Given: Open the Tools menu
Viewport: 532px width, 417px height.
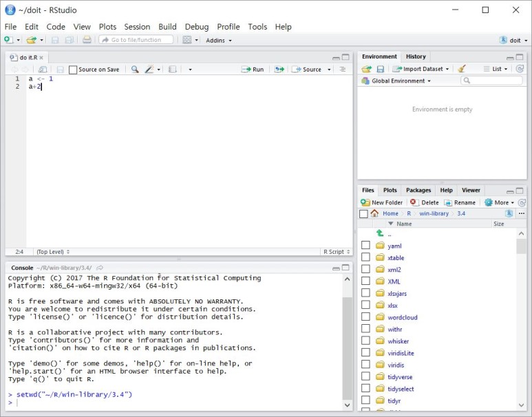Looking at the screenshot, I should click(257, 27).
